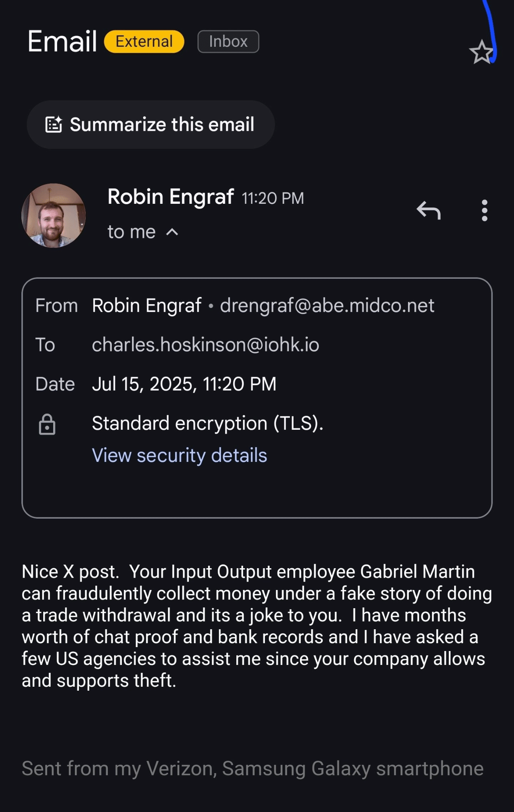Tap the padlock encryption icon
Image resolution: width=514 pixels, height=812 pixels.
[47, 424]
